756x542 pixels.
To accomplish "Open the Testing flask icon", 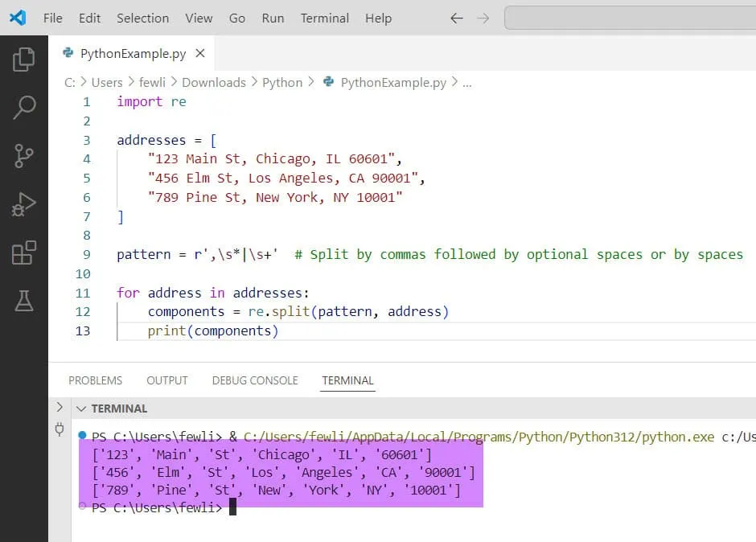I will (x=24, y=301).
